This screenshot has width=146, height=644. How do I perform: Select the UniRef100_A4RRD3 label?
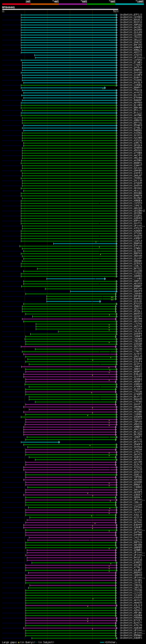[131, 276]
